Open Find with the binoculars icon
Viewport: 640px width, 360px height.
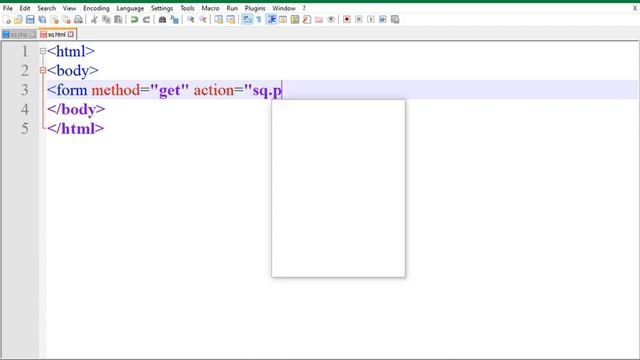(x=162, y=20)
